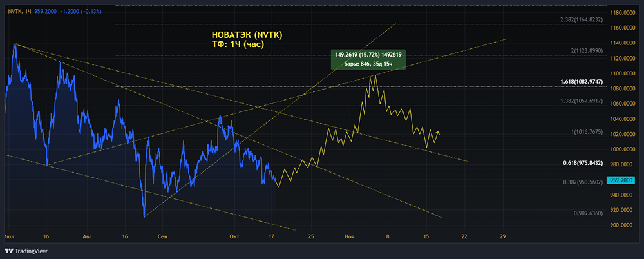Click the Ноя month label on time axis

tap(350, 237)
